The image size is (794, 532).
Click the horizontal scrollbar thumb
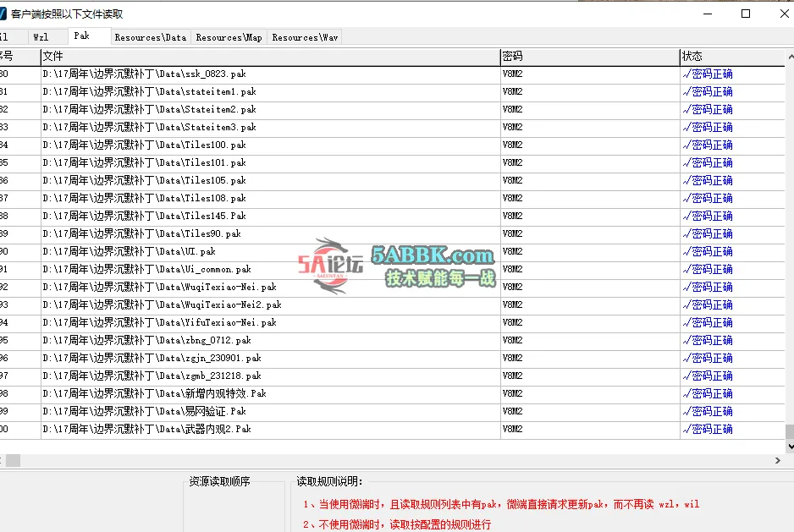[14, 460]
